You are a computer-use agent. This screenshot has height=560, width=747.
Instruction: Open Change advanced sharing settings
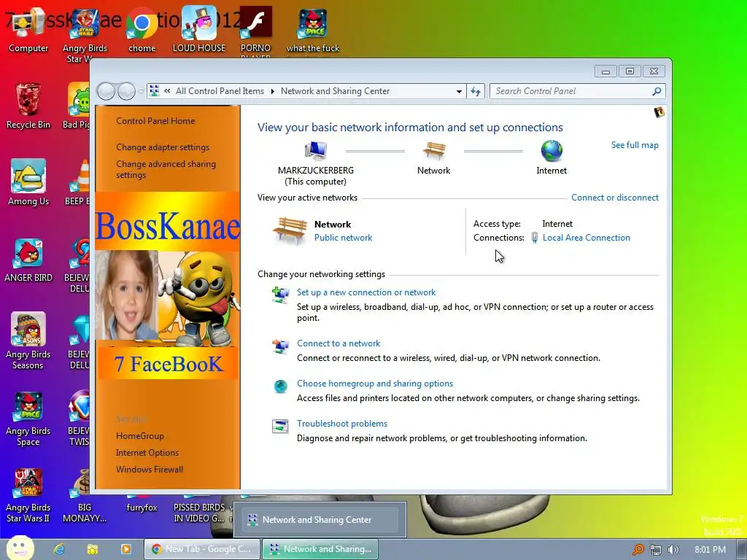166,169
